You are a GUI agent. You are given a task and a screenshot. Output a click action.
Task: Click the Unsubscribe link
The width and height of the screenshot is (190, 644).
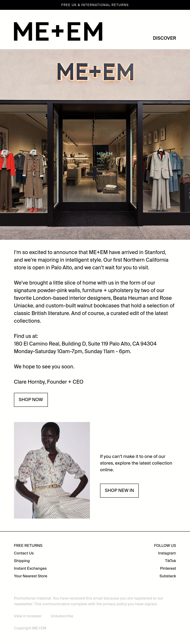(62, 616)
